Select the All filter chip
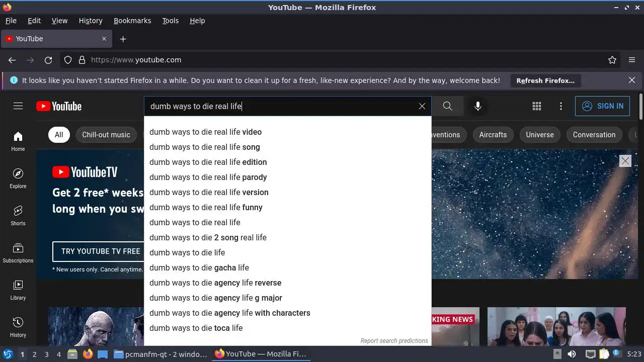Viewport: 644px width, 362px height. pos(59,135)
